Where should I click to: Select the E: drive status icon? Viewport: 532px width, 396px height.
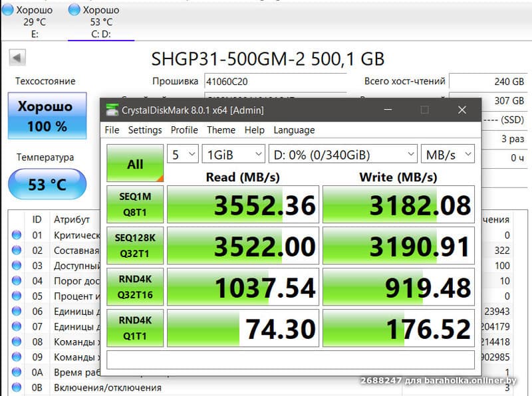coord(7,10)
